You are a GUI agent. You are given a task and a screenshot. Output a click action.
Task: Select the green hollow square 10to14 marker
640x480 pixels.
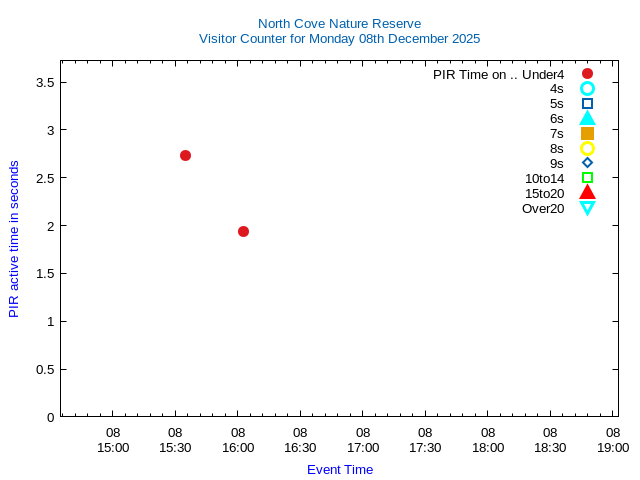[587, 178]
